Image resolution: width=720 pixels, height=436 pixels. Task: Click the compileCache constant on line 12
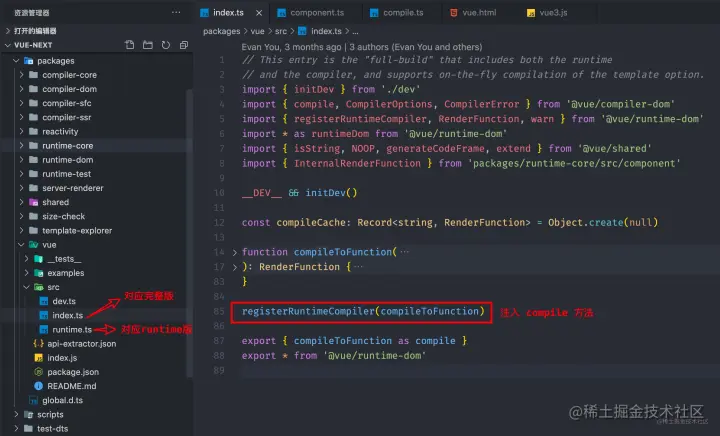[x=310, y=223]
